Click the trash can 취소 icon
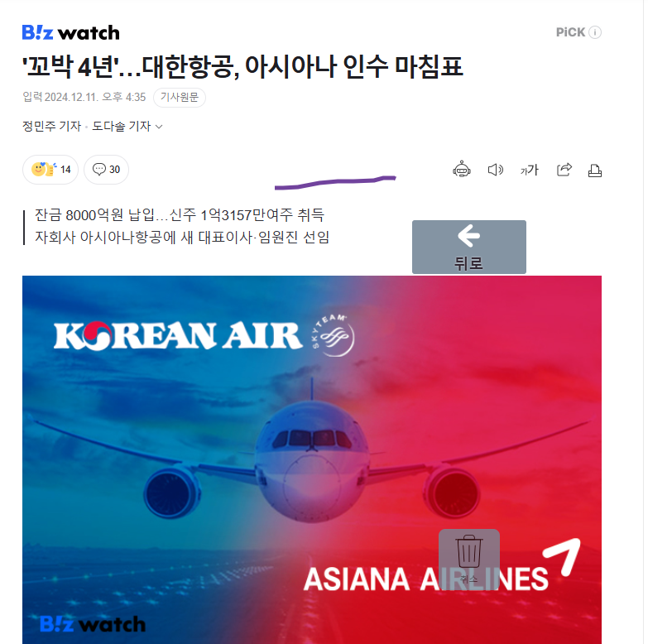This screenshot has width=648, height=644. click(469, 560)
